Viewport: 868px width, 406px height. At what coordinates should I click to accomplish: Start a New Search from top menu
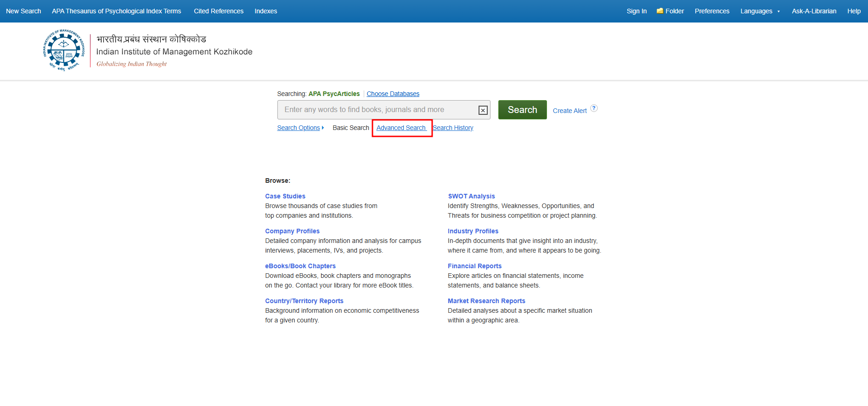click(x=23, y=11)
